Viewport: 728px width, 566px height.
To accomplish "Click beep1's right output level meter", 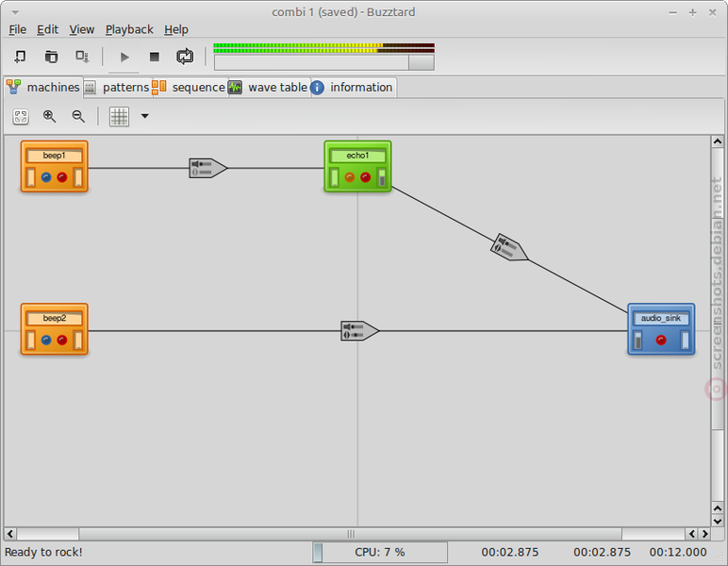I will pos(78,177).
